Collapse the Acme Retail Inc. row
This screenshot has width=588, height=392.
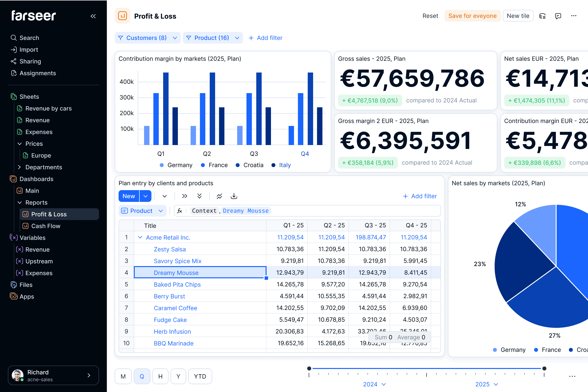[140, 237]
